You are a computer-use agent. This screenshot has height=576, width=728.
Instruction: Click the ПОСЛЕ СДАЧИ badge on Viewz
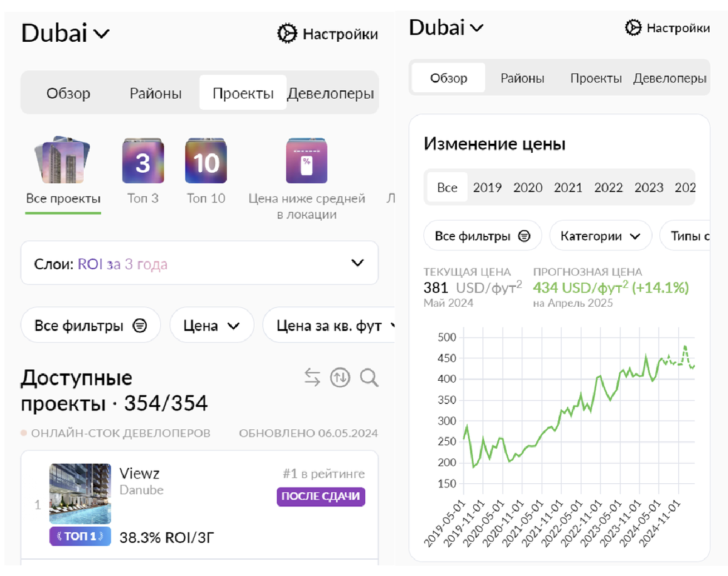point(320,497)
